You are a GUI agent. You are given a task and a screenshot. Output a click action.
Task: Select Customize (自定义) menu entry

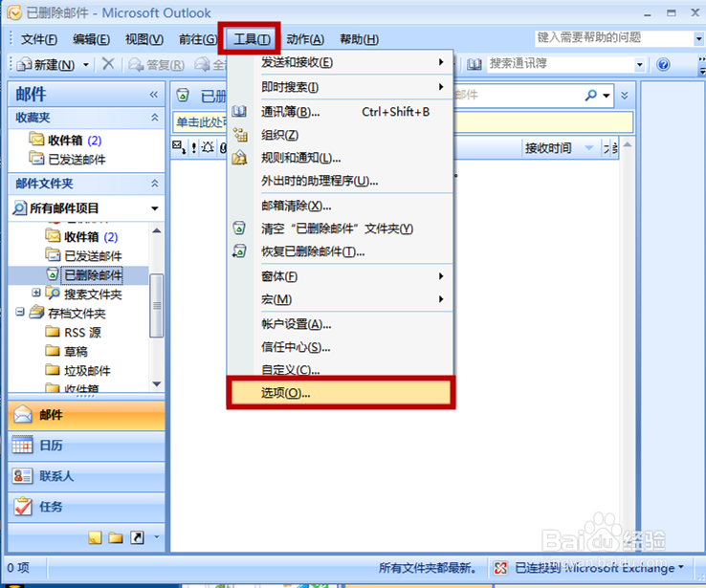coord(341,369)
